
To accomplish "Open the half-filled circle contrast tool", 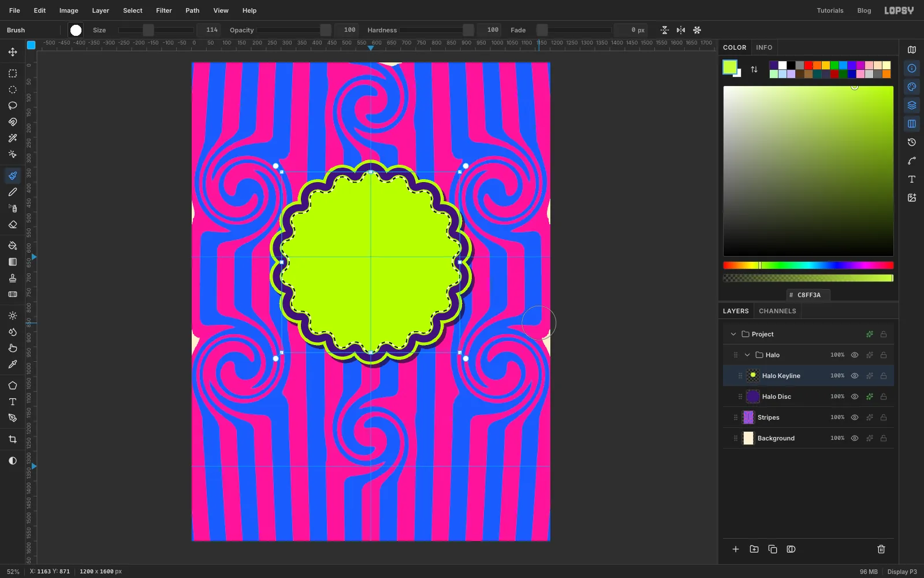I will pos(13,461).
